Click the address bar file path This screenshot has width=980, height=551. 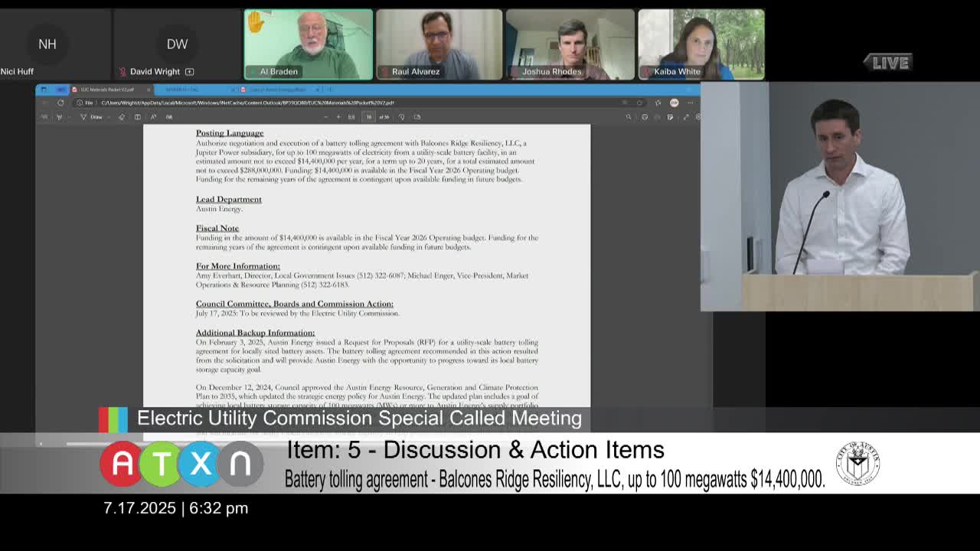coord(247,103)
